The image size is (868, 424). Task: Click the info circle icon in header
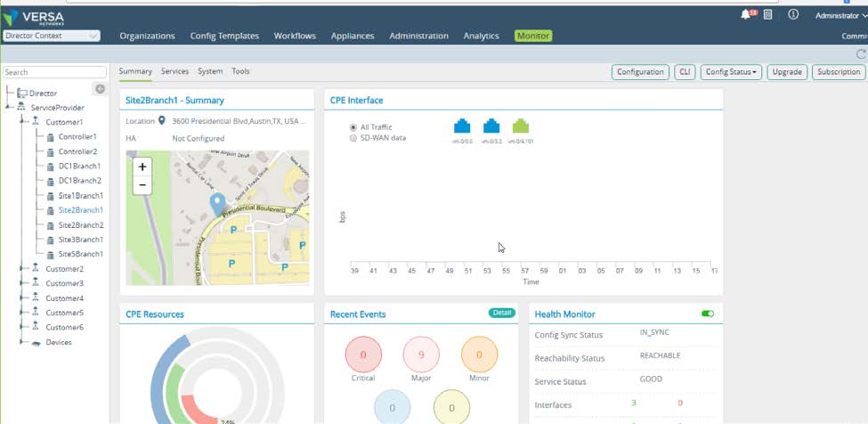[x=793, y=15]
